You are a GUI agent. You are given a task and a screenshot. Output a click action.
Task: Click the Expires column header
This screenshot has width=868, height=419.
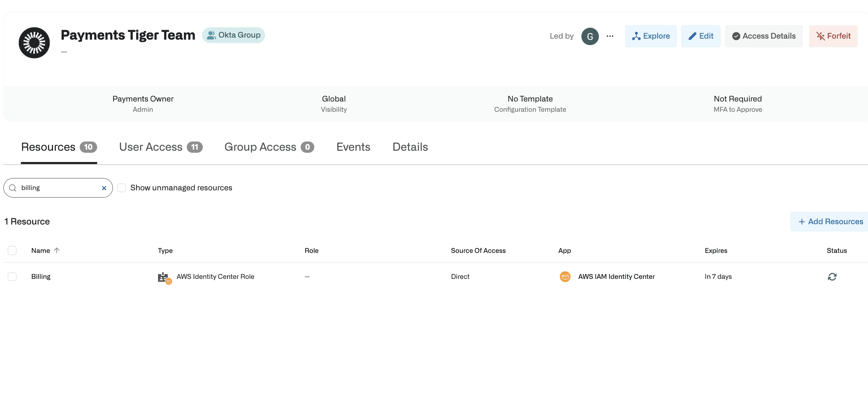(x=716, y=251)
